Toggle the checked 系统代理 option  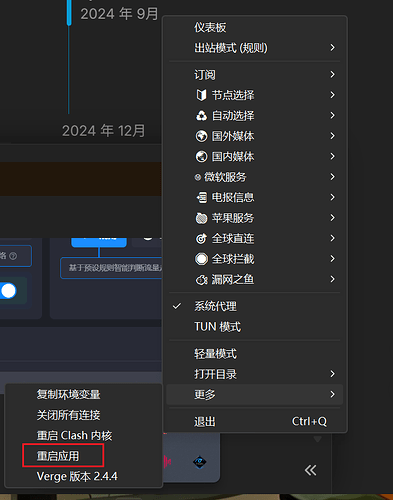[255, 306]
